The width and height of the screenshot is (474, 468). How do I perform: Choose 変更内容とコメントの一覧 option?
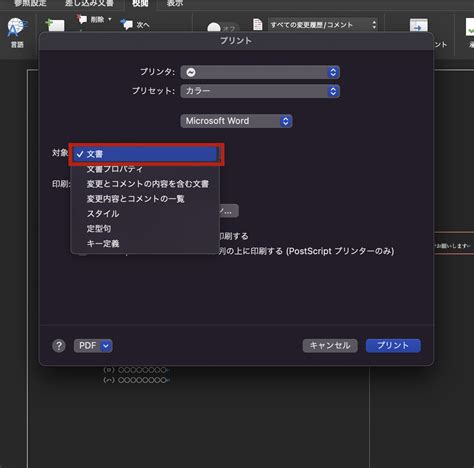tap(146, 199)
